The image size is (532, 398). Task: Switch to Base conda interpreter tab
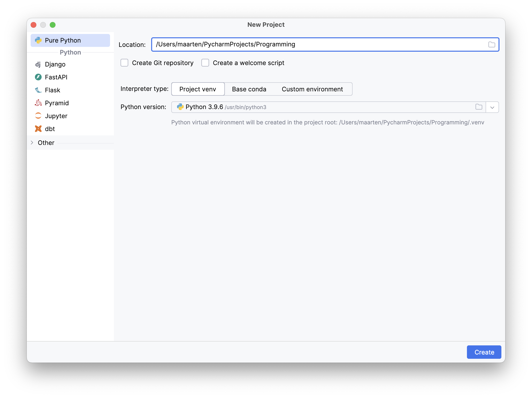[249, 89]
